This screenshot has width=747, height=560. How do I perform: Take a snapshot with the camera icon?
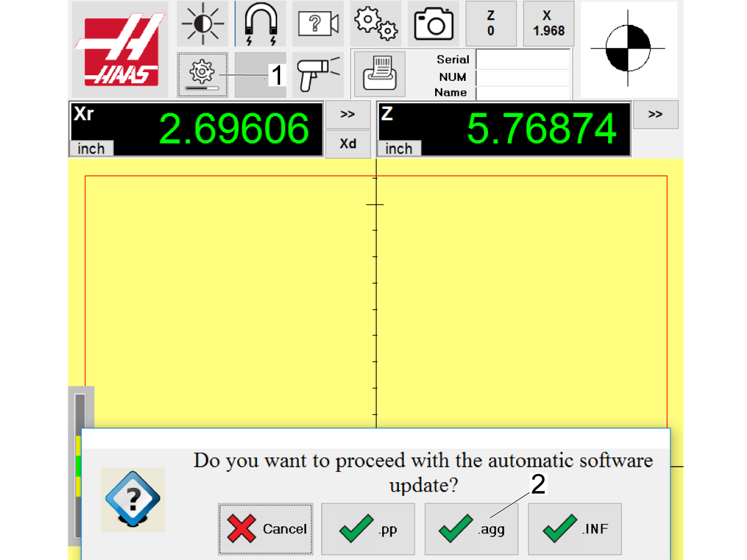[433, 24]
